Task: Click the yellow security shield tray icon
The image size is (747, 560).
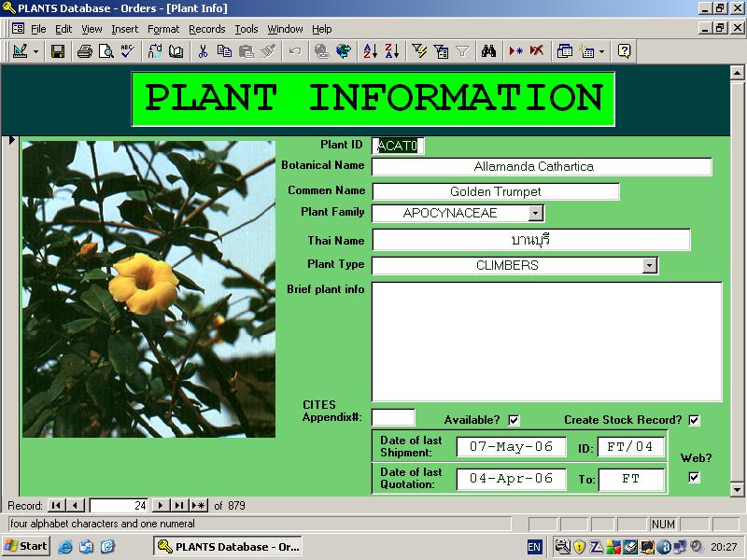Action: [x=579, y=547]
